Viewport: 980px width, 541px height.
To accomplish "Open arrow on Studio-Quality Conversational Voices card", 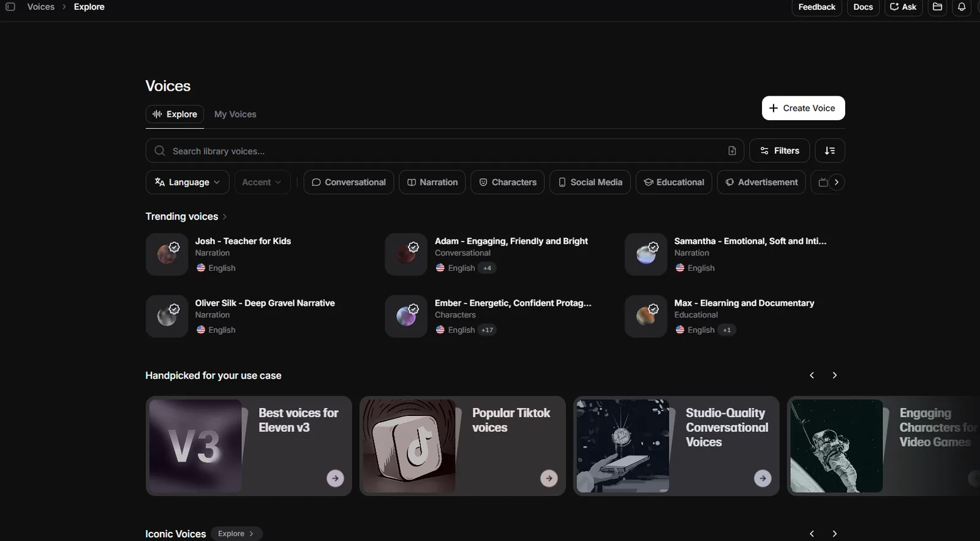I will (x=763, y=478).
